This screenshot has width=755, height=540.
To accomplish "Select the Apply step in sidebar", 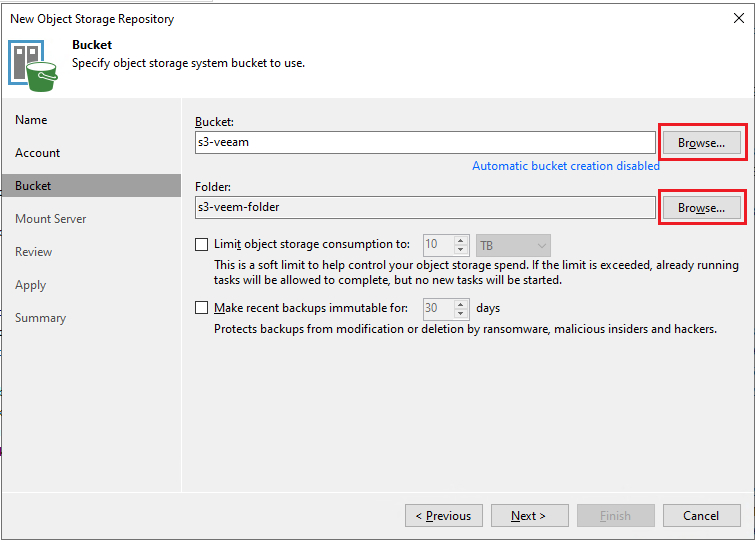I will [30, 285].
